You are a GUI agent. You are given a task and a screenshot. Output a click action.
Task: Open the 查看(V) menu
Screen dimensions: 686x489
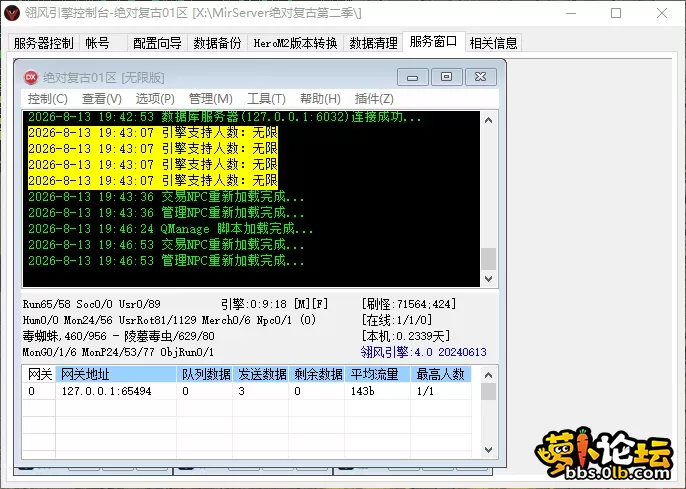[x=102, y=99]
